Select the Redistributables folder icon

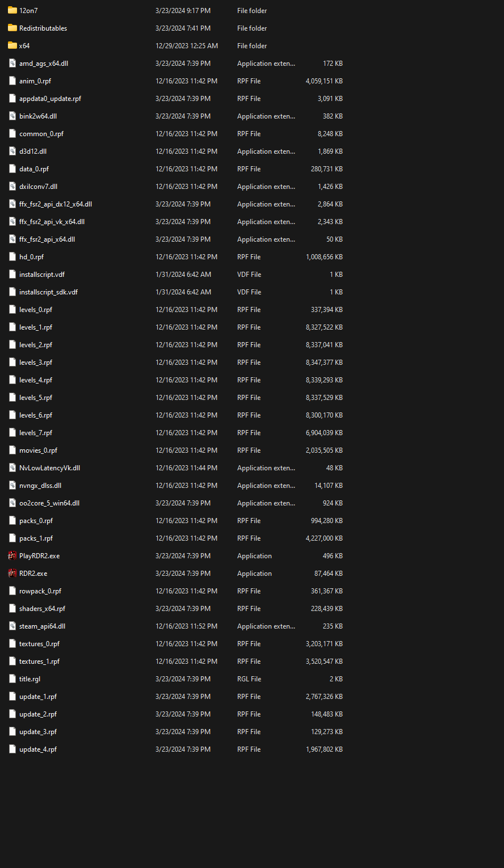pos(12,28)
